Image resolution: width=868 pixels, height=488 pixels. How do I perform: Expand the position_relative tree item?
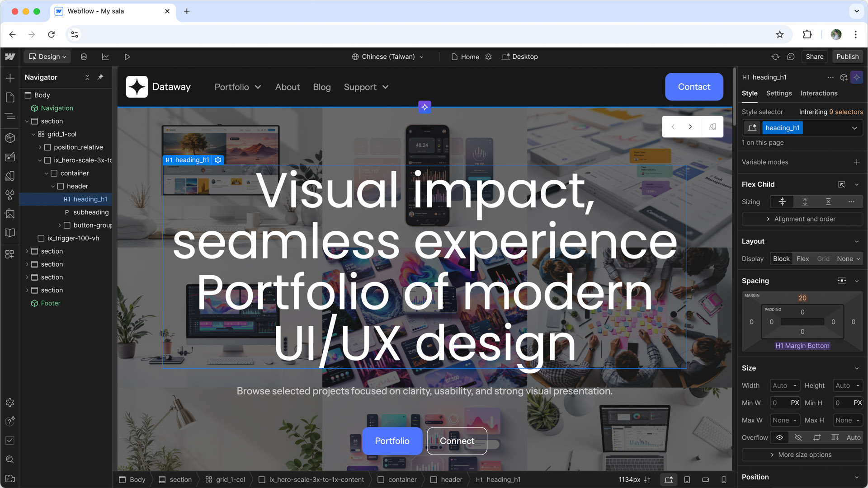(40, 147)
